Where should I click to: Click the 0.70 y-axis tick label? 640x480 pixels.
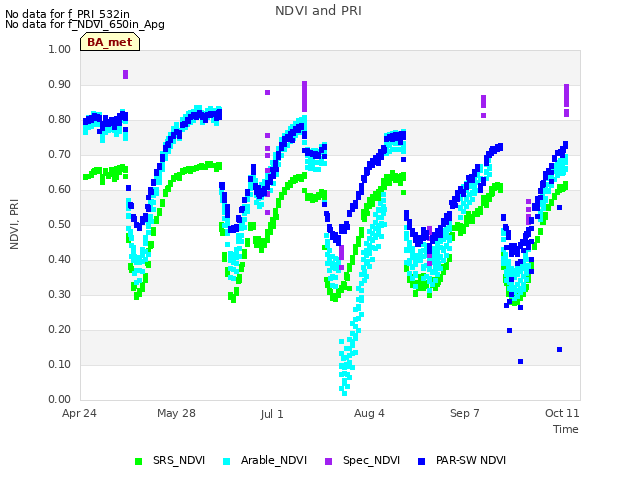[x=60, y=155]
